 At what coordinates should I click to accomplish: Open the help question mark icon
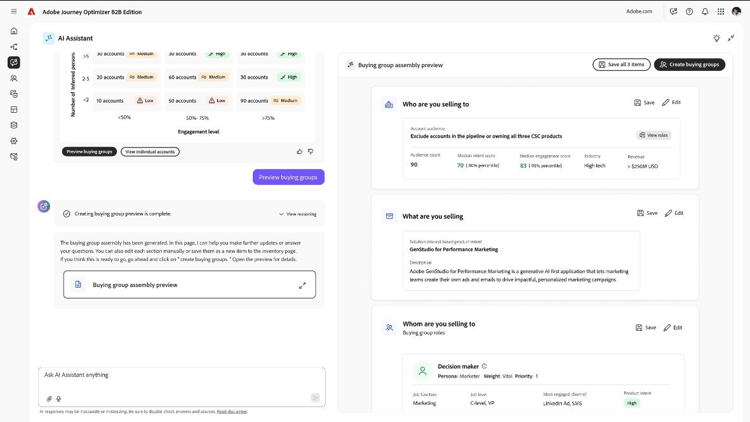(689, 12)
